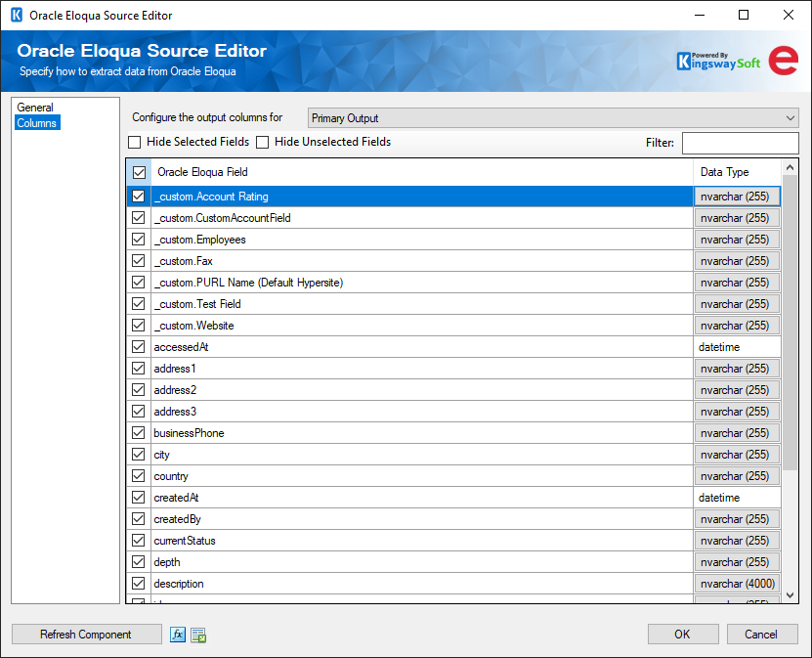
Task: Toggle the select-all checkbox in header row
Action: (x=139, y=172)
